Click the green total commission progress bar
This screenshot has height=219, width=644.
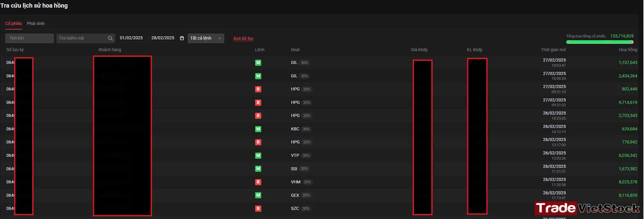(x=600, y=42)
